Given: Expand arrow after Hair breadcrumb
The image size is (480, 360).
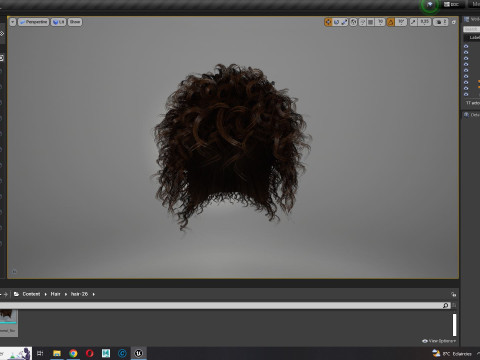Looking at the screenshot, I should [x=66, y=294].
